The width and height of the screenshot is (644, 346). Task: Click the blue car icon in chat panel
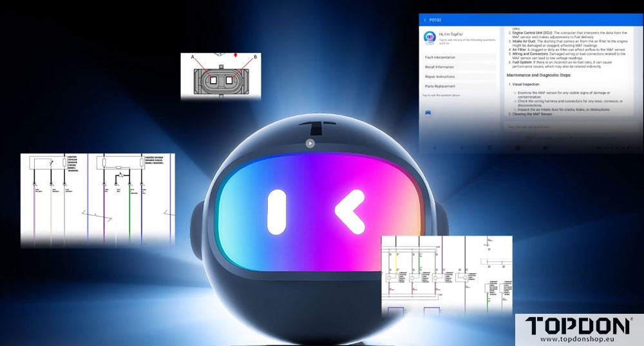pyautogui.click(x=428, y=112)
